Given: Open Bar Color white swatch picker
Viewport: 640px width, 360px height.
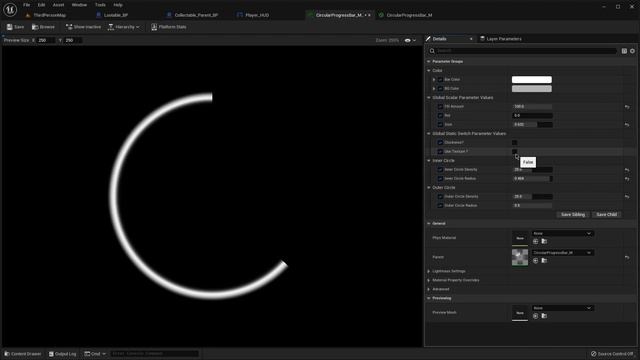Looking at the screenshot, I should [532, 80].
